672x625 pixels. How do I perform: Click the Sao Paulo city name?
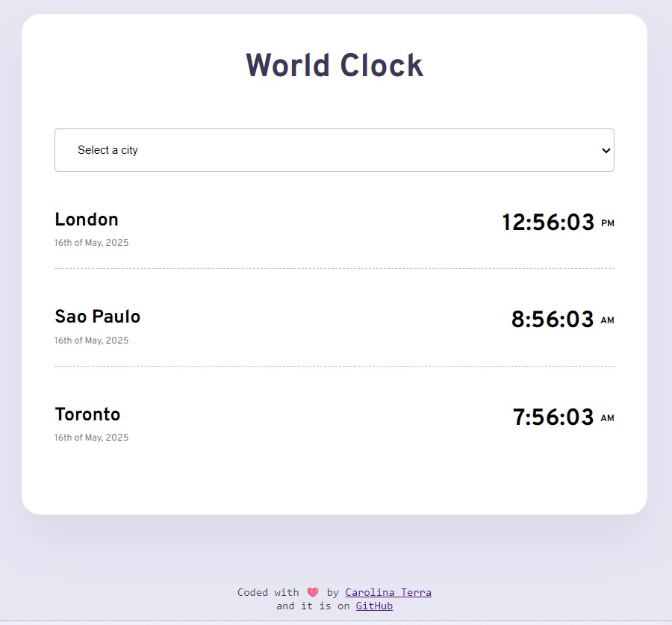coord(97,317)
